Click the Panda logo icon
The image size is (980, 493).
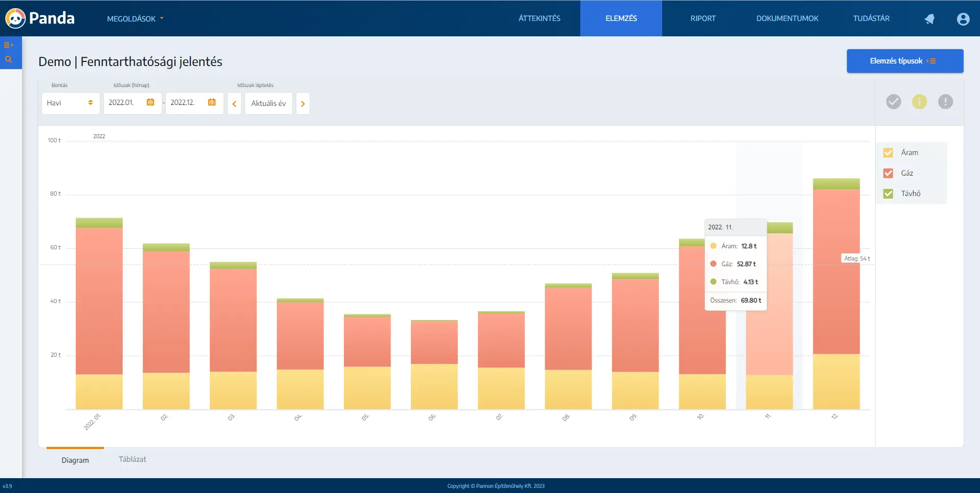point(15,18)
